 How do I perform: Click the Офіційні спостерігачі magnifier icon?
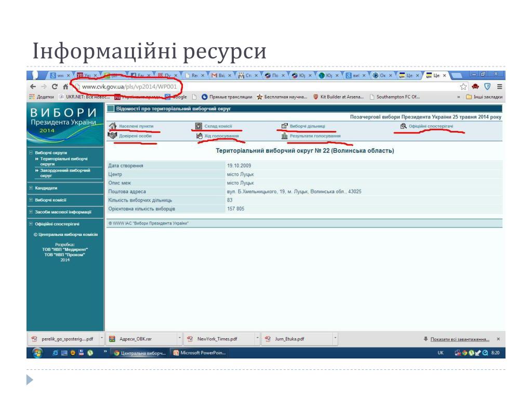pos(403,126)
